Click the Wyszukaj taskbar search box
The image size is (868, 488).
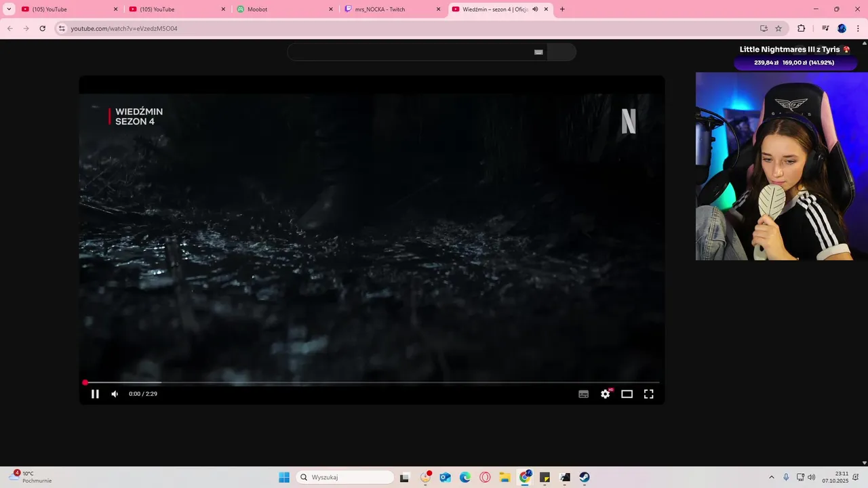[344, 477]
